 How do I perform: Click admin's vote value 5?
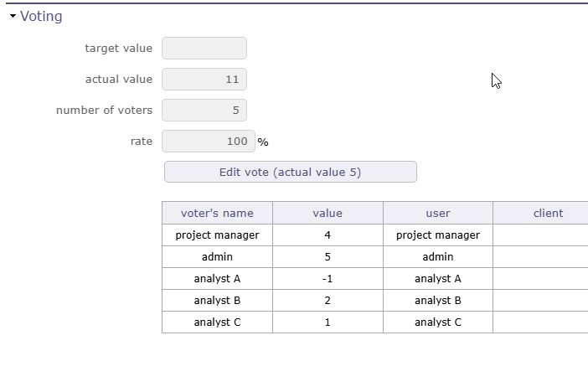pos(328,257)
